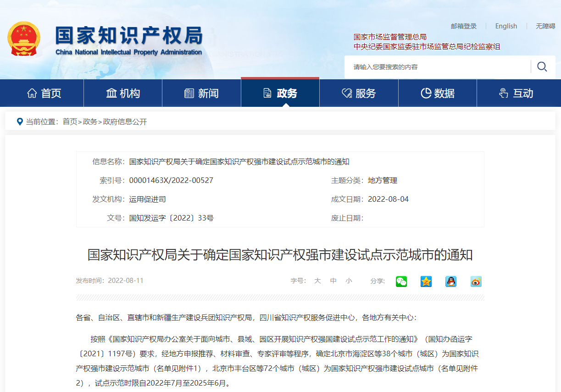Screen dimensions: 561x392
Task: Click the heart icon in 服务 tab
Action: (x=347, y=94)
